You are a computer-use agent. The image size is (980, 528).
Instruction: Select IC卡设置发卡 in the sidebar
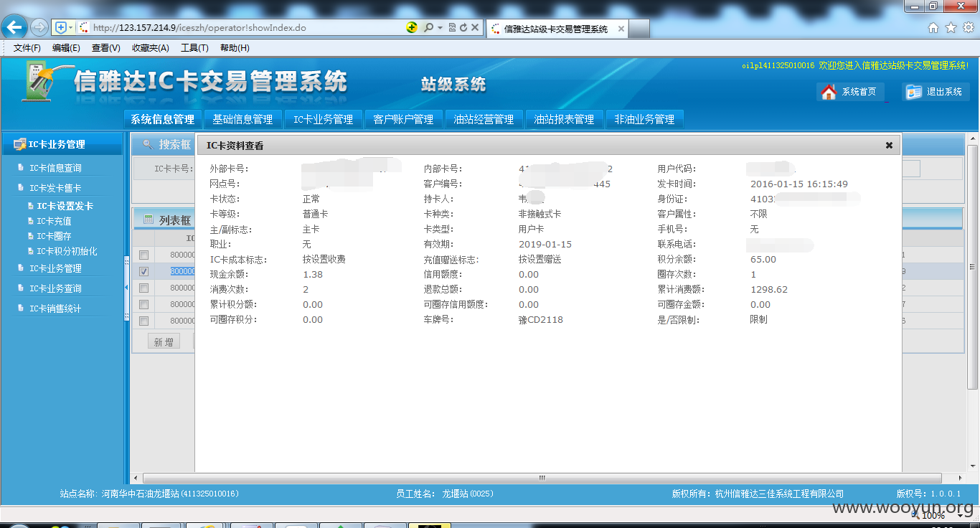click(65, 206)
